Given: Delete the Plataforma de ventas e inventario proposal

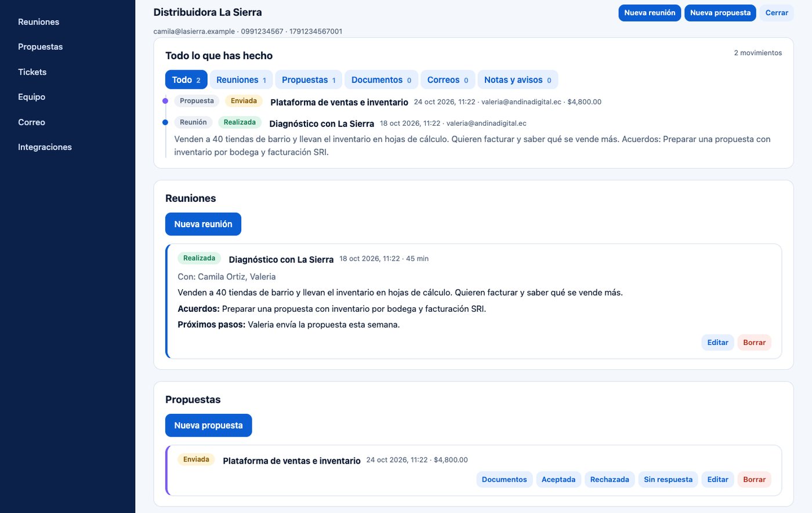Looking at the screenshot, I should 754,479.
